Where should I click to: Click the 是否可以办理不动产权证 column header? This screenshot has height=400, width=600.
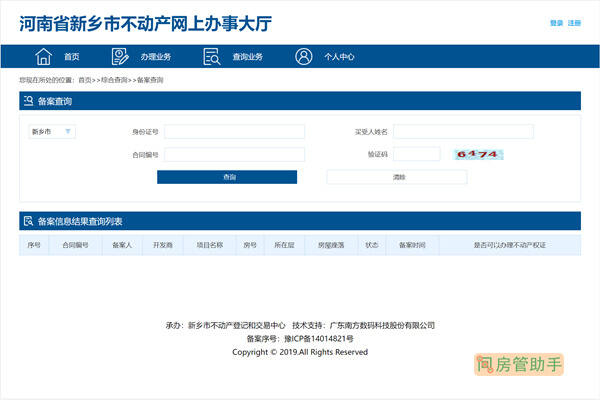point(510,245)
